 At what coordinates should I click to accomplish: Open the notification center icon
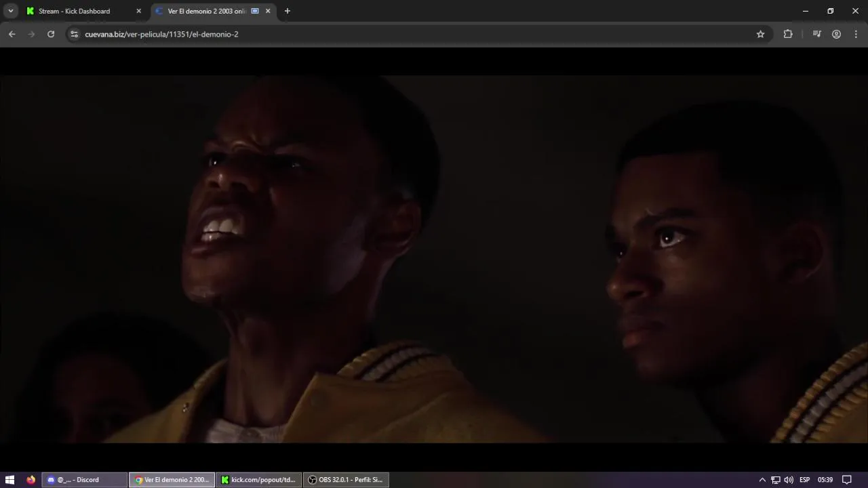847,480
